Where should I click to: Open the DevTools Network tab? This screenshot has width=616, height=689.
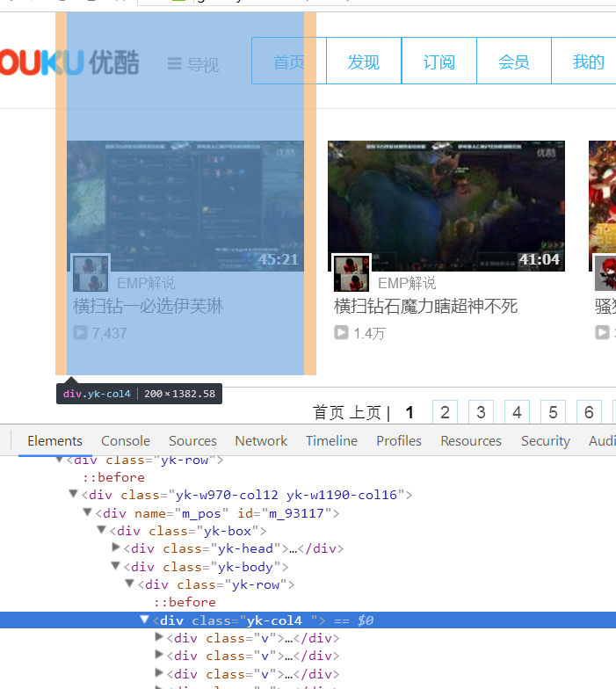tap(261, 441)
